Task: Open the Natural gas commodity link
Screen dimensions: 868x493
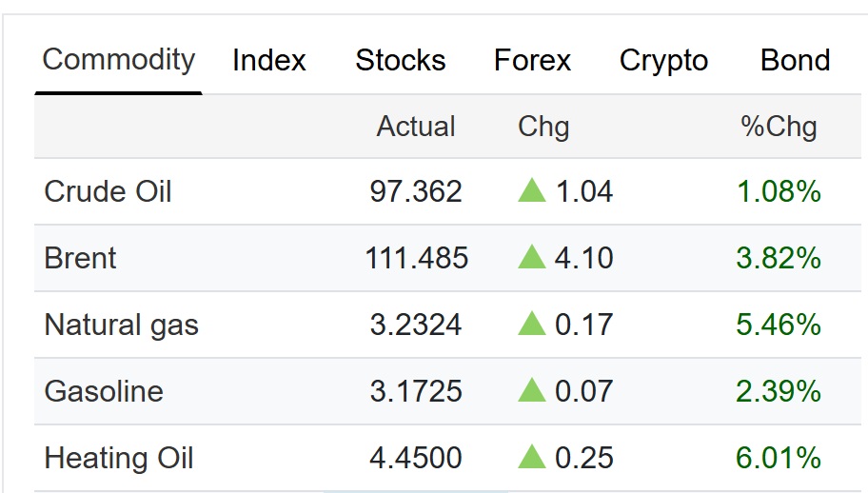Action: (x=121, y=325)
